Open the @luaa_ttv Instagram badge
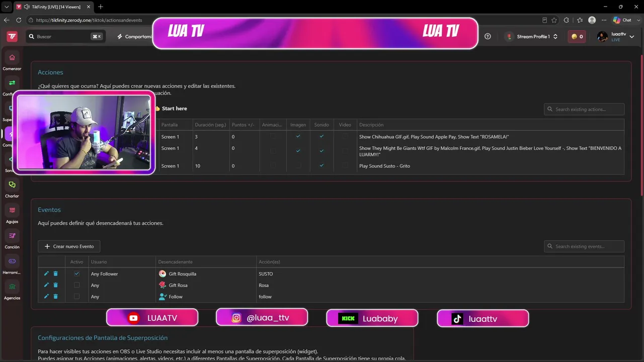Screen dimensions: 644x362 click(262, 318)
